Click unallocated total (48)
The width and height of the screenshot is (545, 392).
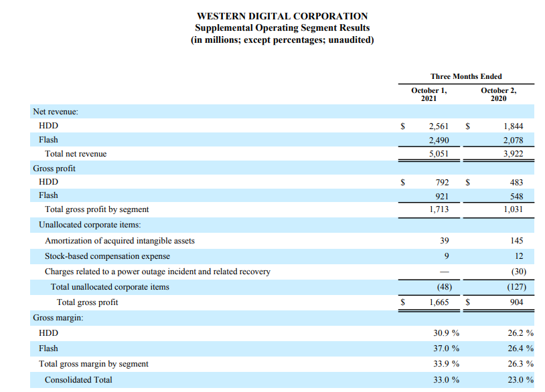click(444, 287)
